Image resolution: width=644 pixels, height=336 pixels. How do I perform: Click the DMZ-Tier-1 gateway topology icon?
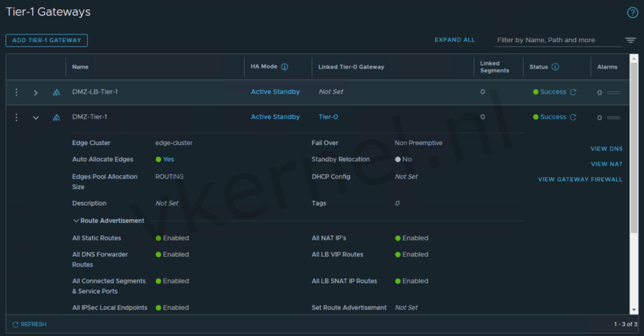[56, 117]
